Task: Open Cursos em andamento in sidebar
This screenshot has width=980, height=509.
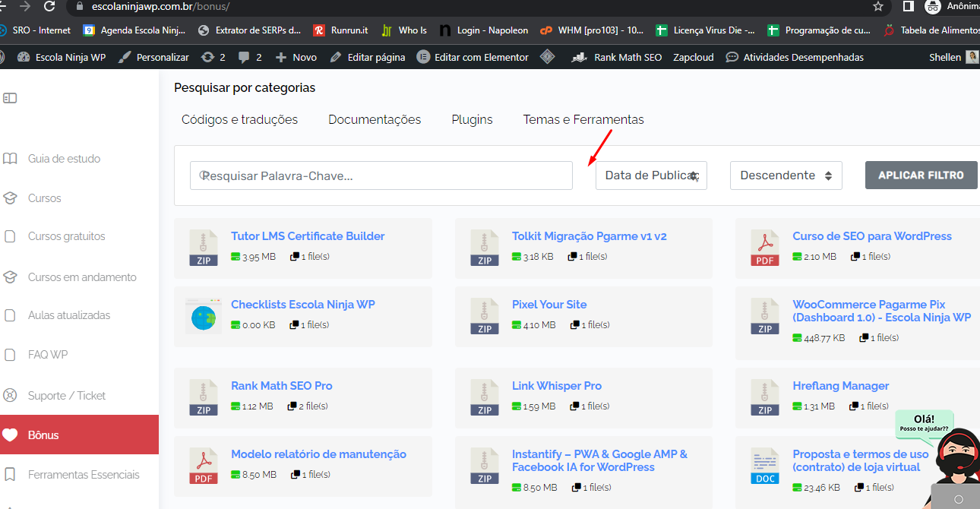Action: pos(82,277)
